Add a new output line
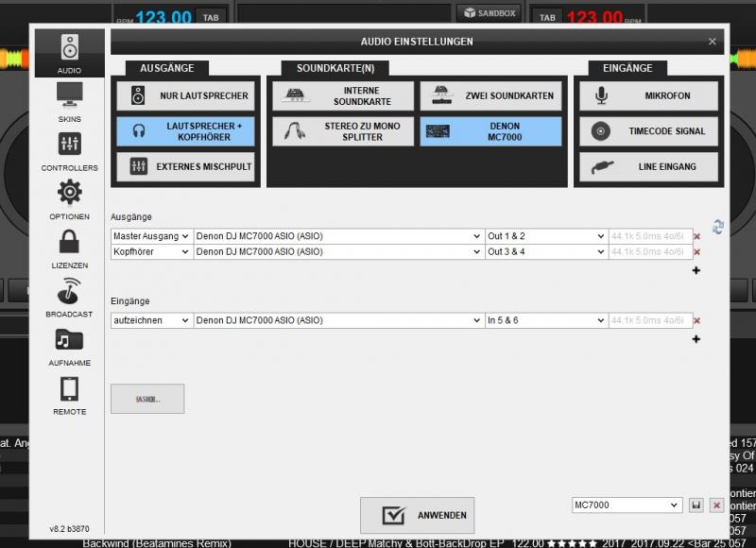Screen dimensions: 756x548 tap(696, 270)
